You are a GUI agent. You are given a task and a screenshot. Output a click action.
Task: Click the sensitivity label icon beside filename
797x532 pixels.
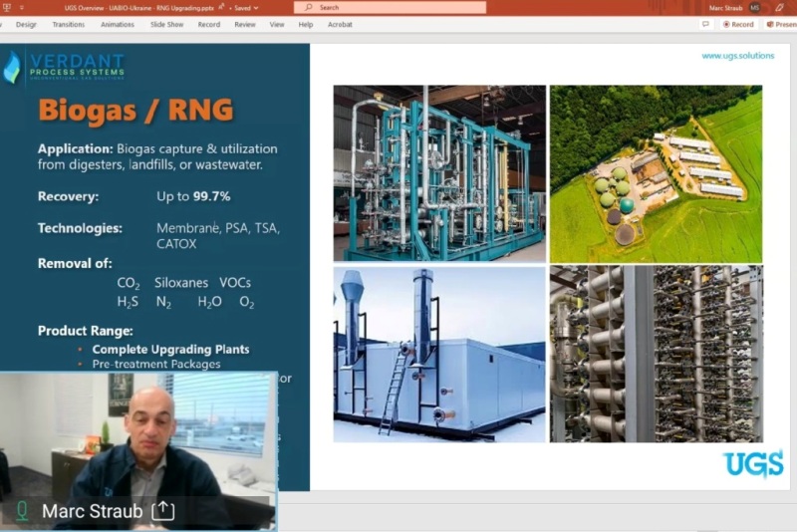(x=221, y=7)
